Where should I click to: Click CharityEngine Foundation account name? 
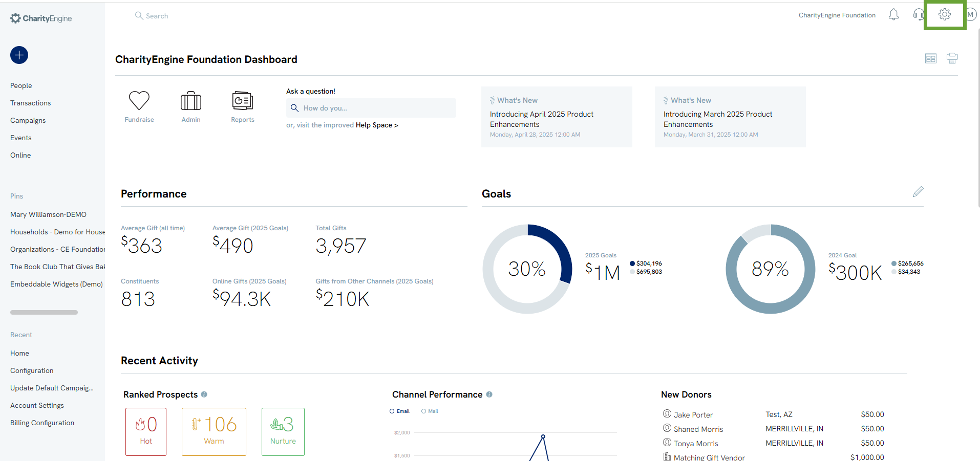pos(837,15)
